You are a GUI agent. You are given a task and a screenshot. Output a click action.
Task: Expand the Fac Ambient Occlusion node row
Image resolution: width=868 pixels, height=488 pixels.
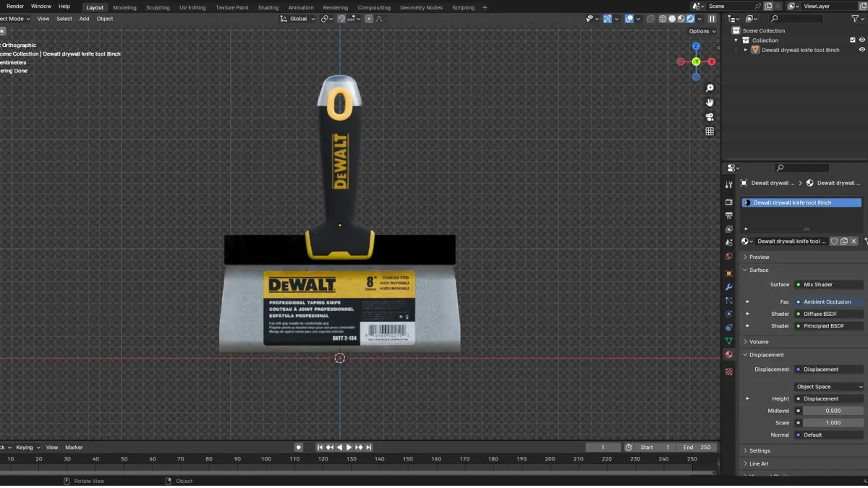[747, 301]
